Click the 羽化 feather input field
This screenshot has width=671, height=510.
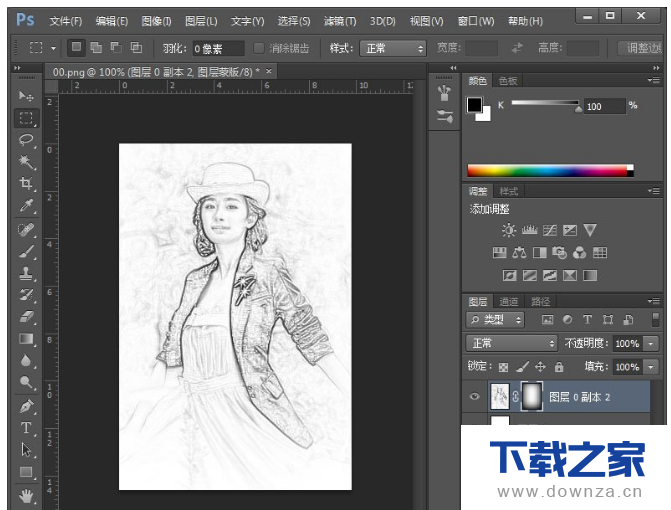pyautogui.click(x=218, y=48)
